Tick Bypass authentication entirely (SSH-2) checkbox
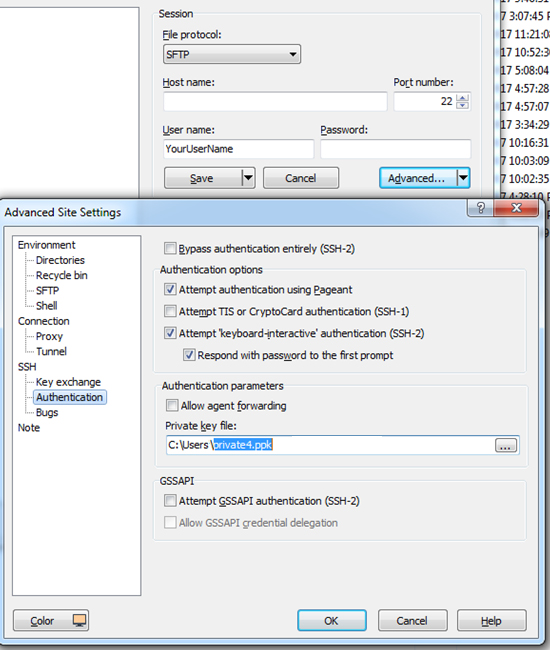Viewport: 550px width, 650px height. 170,248
